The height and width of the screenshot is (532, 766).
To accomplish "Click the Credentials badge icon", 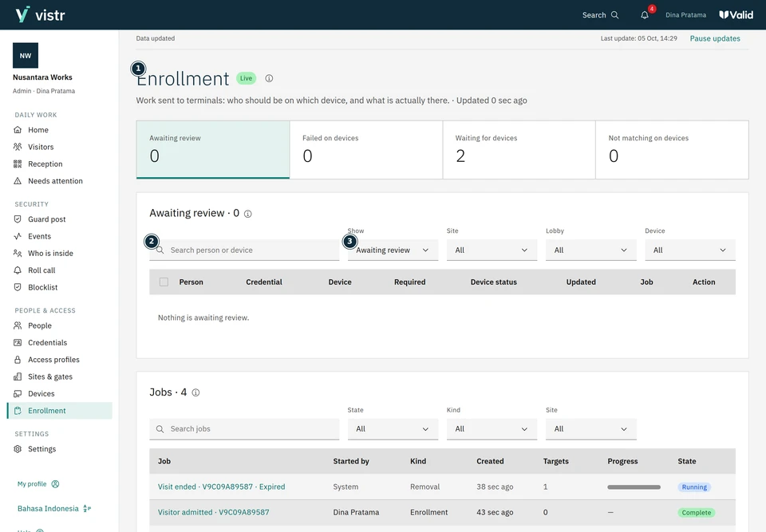I will 18,342.
